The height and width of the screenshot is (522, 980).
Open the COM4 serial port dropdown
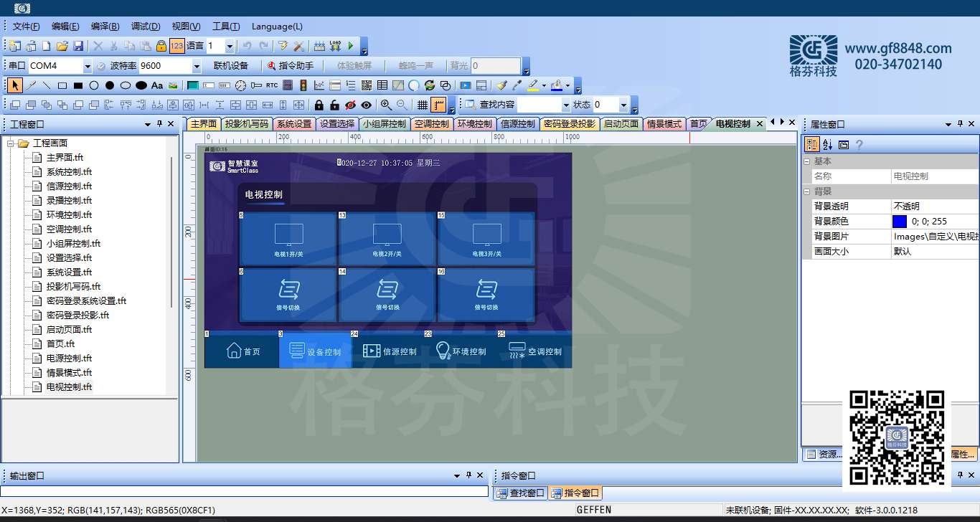(x=88, y=66)
